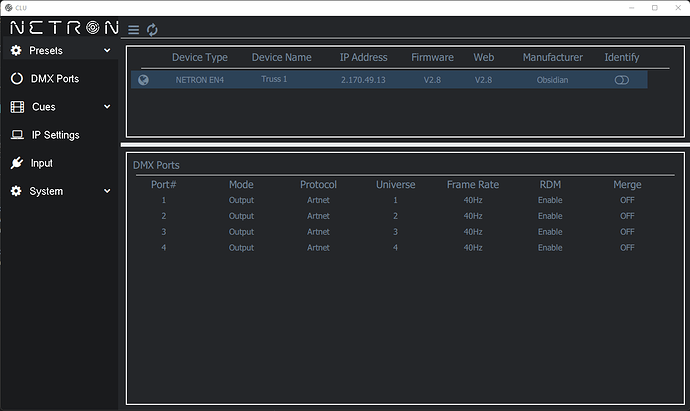Click Output mode for port 4
This screenshot has width=690, height=411.
pyautogui.click(x=241, y=248)
